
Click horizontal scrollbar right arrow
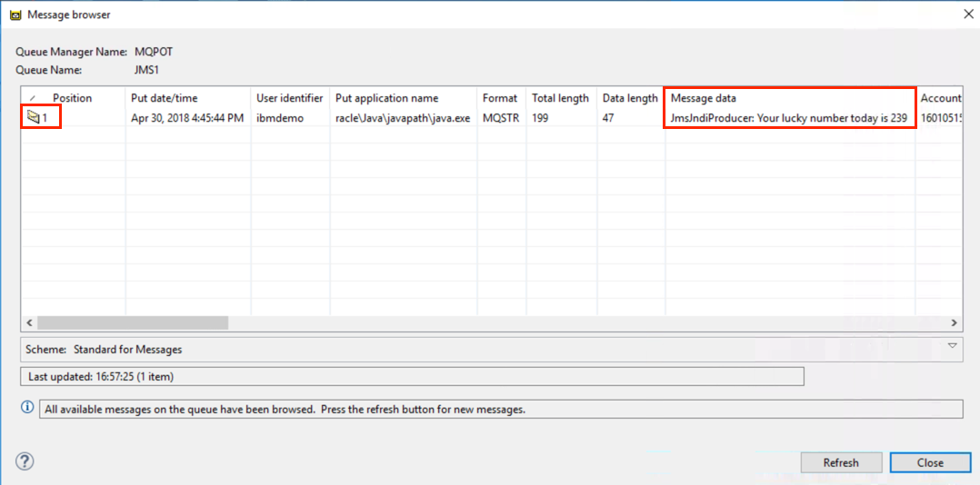click(955, 322)
